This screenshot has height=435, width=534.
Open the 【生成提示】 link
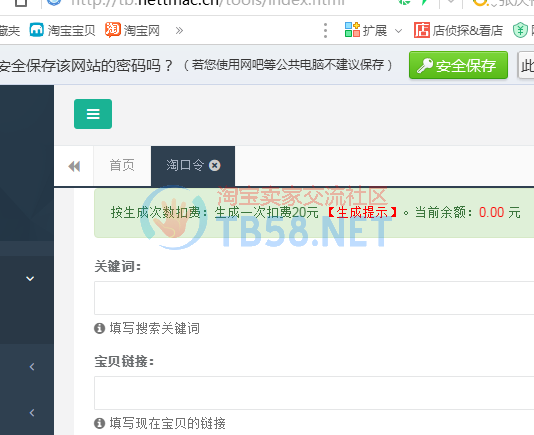tap(362, 213)
